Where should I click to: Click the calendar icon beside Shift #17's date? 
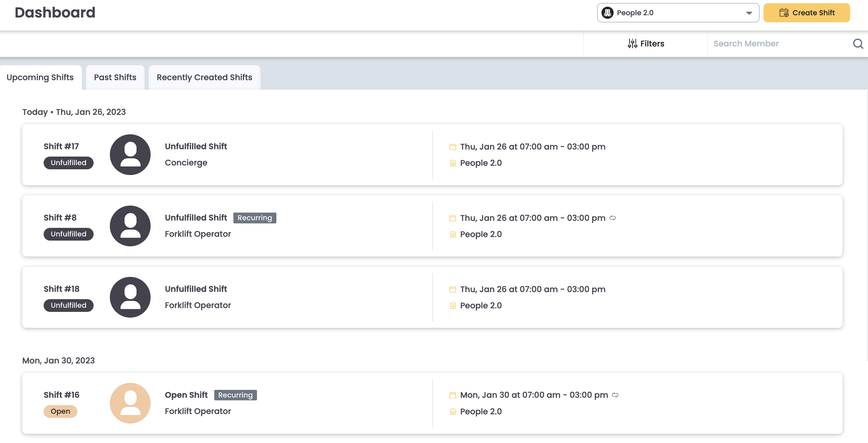pos(453,146)
